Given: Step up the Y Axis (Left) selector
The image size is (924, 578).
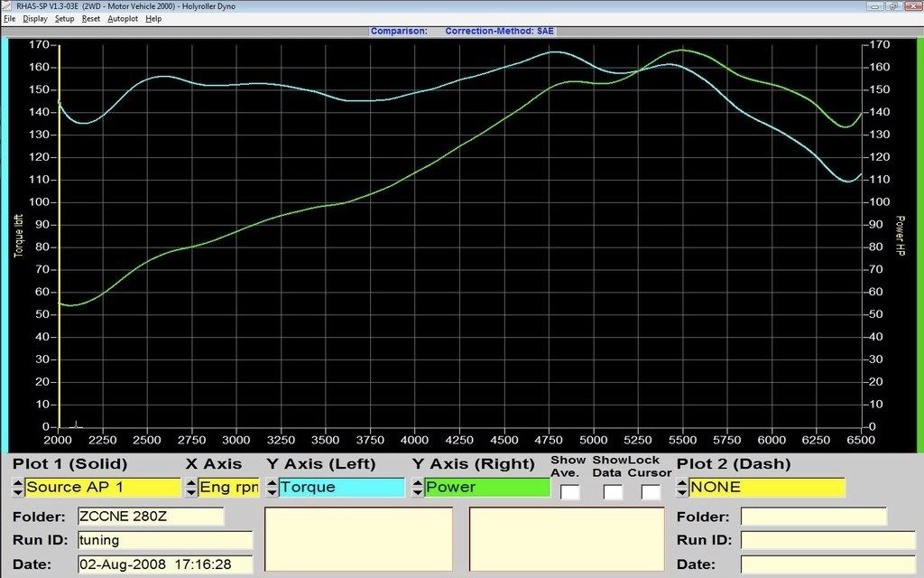Looking at the screenshot, I should click(272, 482).
